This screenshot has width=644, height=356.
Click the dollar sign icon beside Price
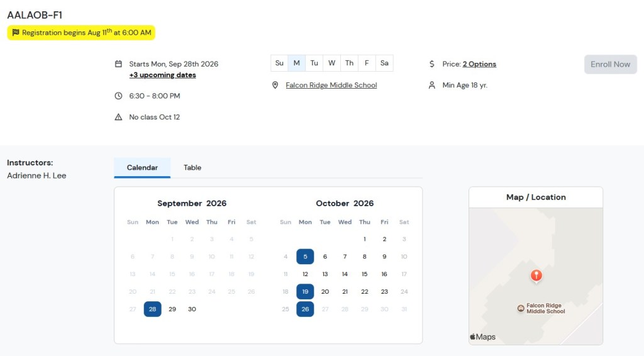coord(431,64)
